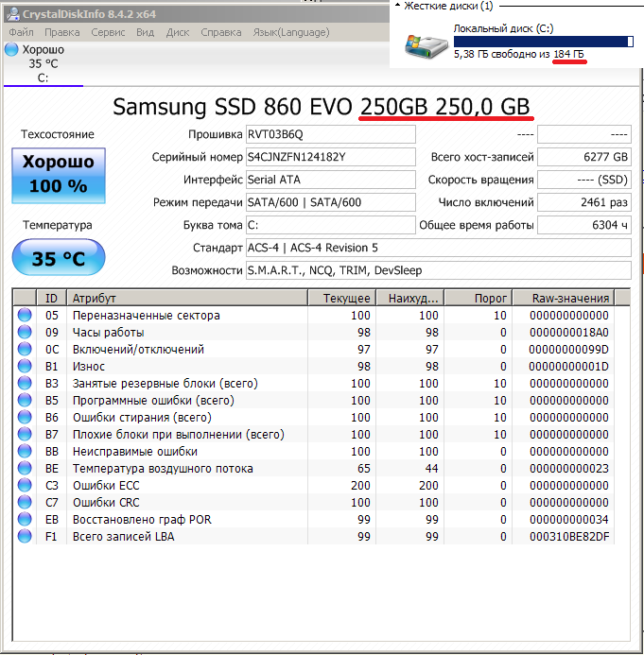Click status icon for Температура воздушного потока row
Image resolution: width=644 pixels, height=655 pixels.
coord(25,468)
